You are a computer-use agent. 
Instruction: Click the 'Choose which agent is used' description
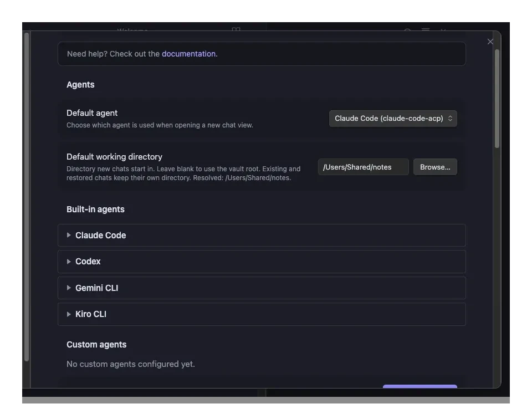pyautogui.click(x=160, y=125)
